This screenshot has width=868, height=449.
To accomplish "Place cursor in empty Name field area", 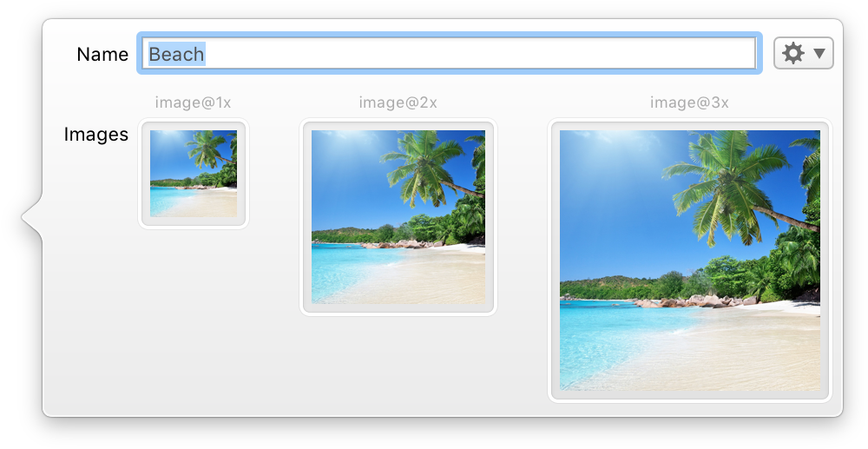I will pyautogui.click(x=477, y=54).
